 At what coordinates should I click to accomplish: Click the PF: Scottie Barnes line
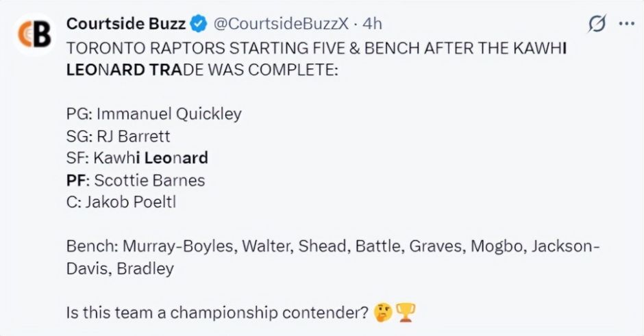[x=136, y=180]
